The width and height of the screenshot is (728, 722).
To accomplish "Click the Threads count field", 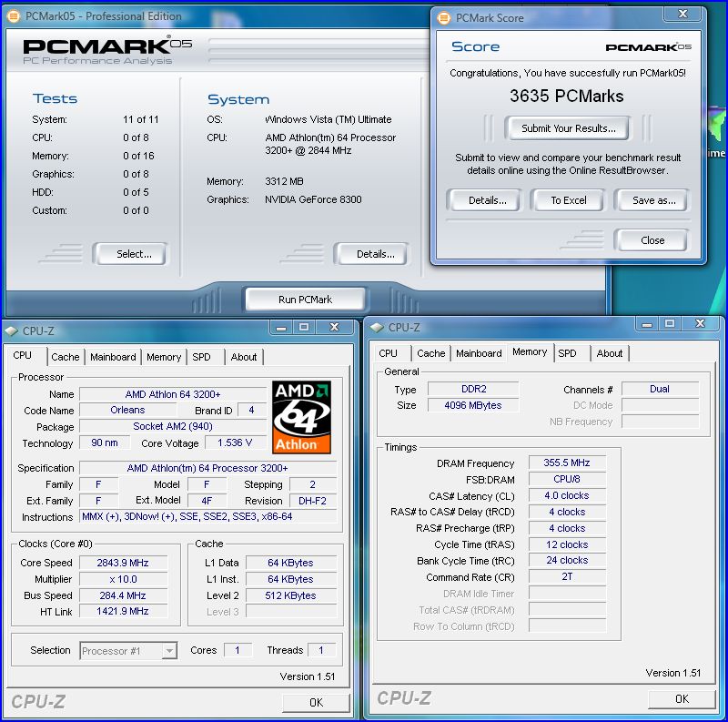I will tap(321, 650).
